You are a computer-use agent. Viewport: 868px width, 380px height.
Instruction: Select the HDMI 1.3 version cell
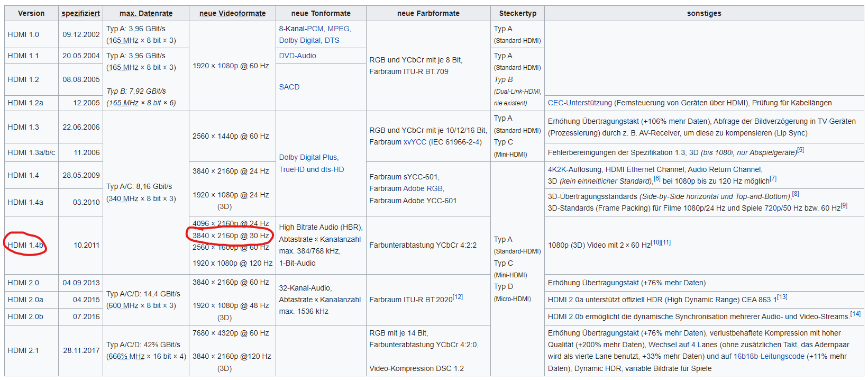[31, 127]
